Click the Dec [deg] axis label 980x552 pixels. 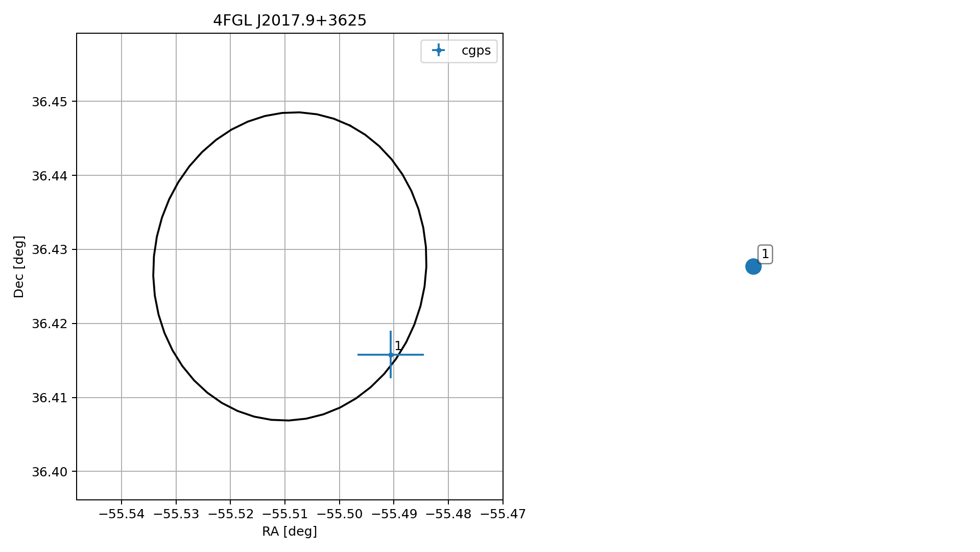19,267
